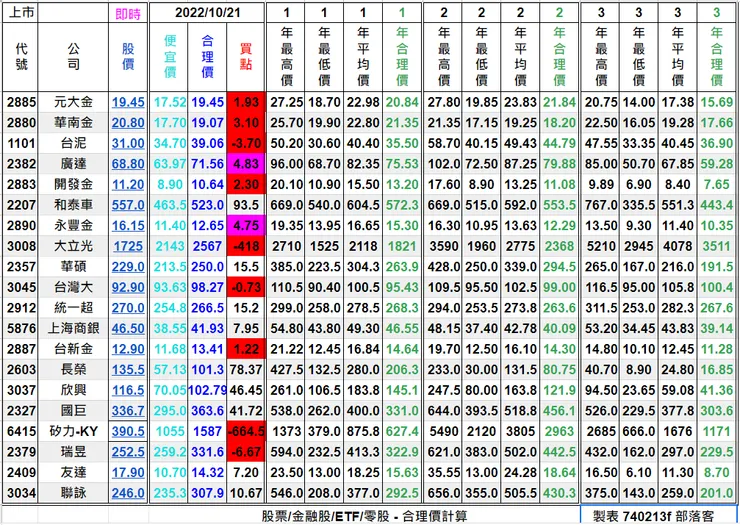Screen dimensions: 740x525
Task: Select 便宜價 value 17.52 for 元大金
Action: 170,102
